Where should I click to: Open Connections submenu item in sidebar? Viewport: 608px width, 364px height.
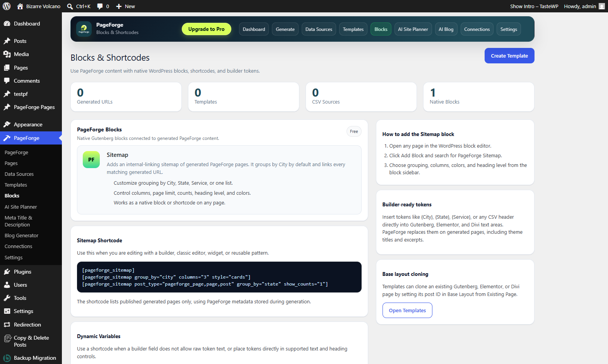click(x=19, y=247)
